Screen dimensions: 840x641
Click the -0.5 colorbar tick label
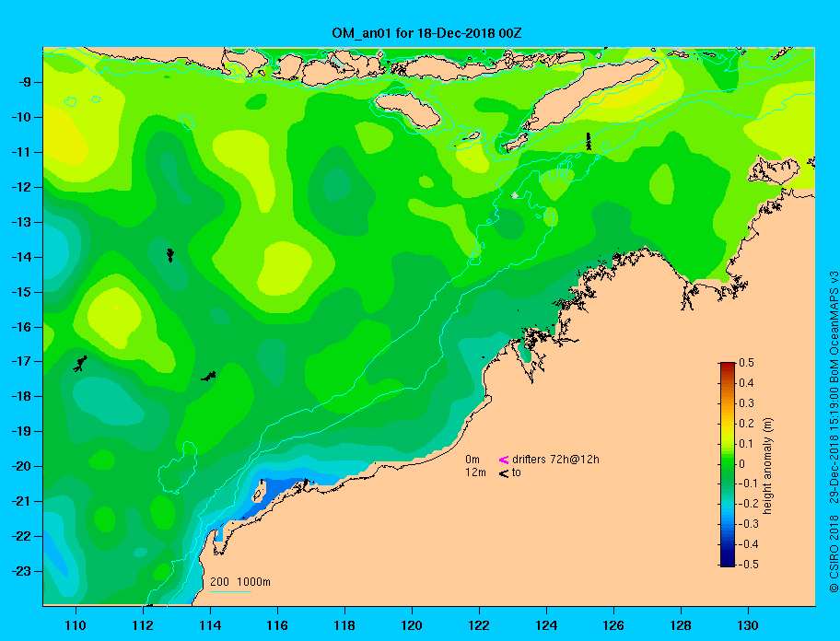[x=748, y=565]
